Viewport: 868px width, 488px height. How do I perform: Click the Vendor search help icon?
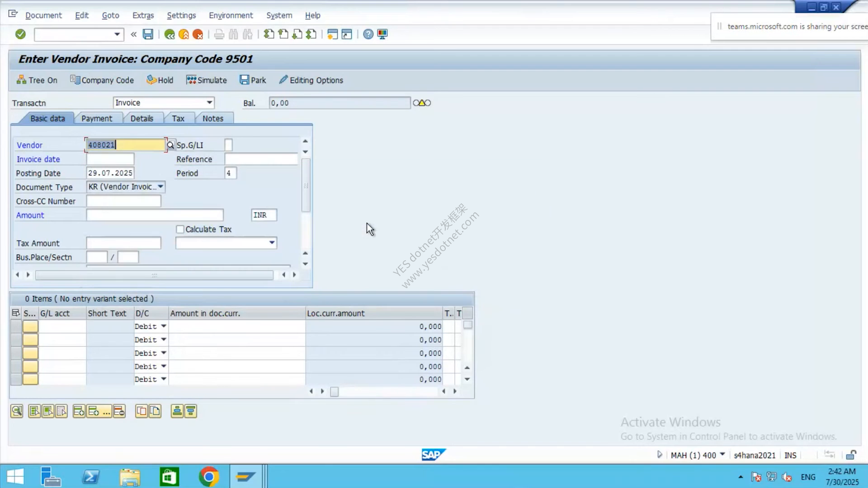click(x=170, y=145)
